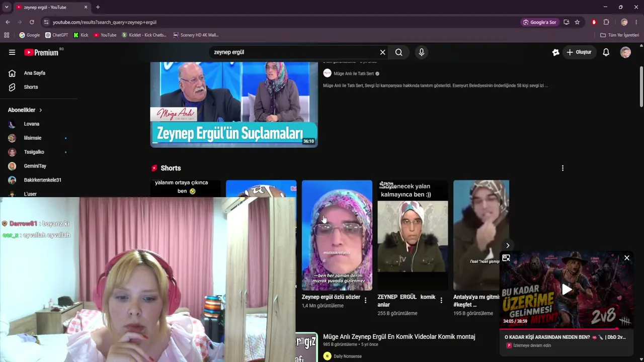This screenshot has height=362, width=644.
Task: Click the page vertical scrollbar
Action: coord(641,85)
